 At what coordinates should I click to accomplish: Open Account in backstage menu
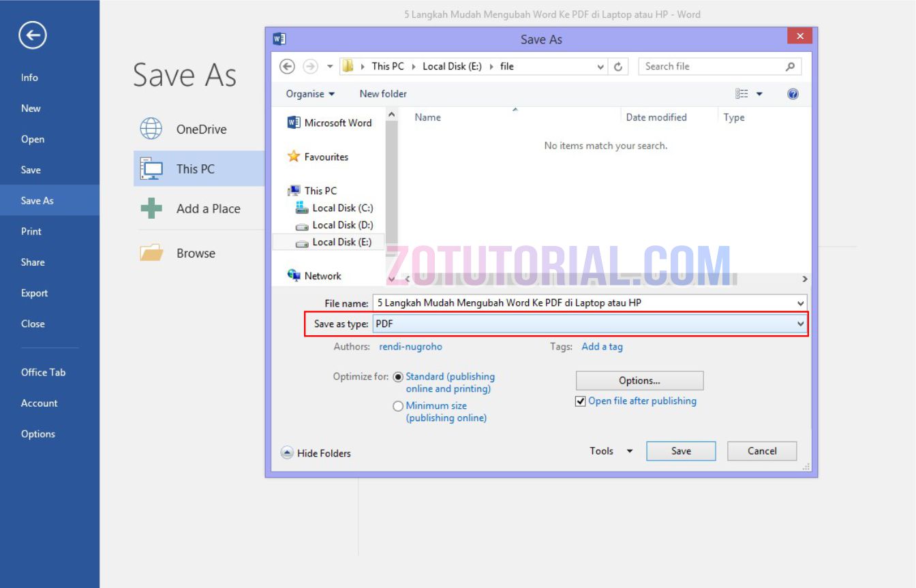pyautogui.click(x=50, y=403)
